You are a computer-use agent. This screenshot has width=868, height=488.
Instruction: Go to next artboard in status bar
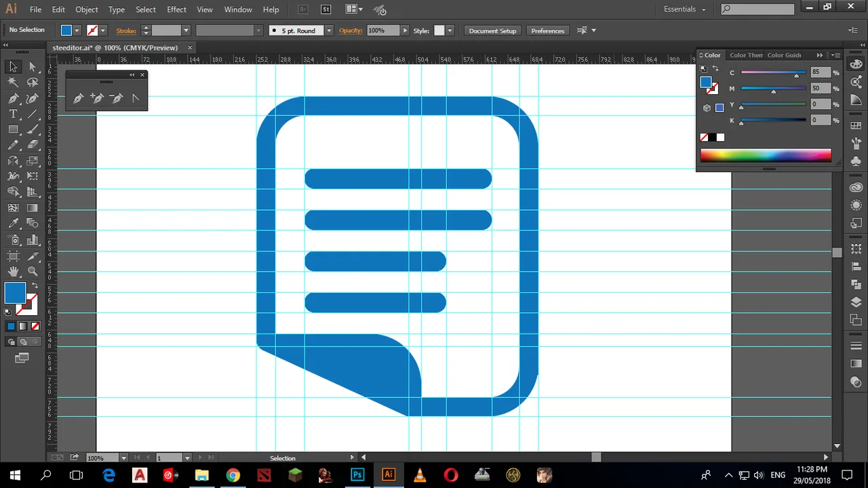click(199, 458)
